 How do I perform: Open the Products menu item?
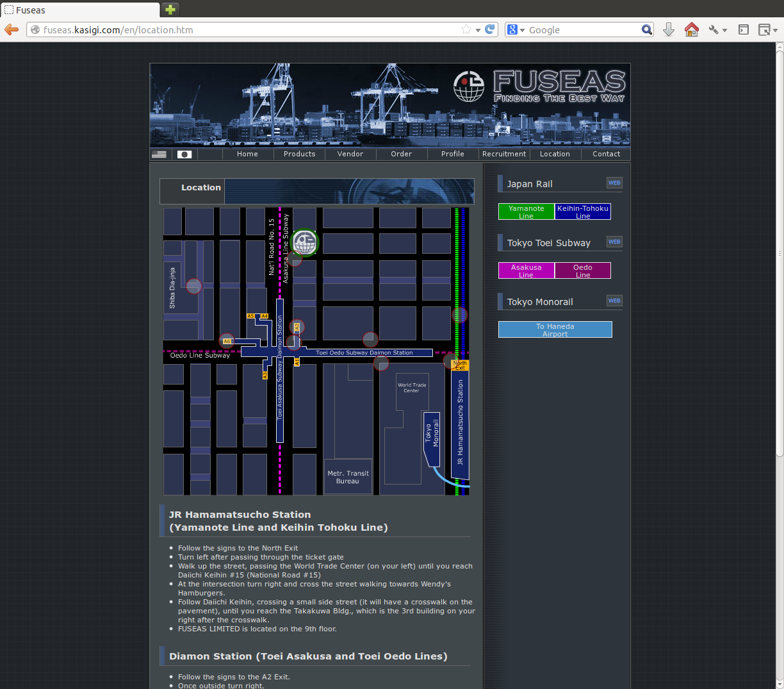click(299, 154)
